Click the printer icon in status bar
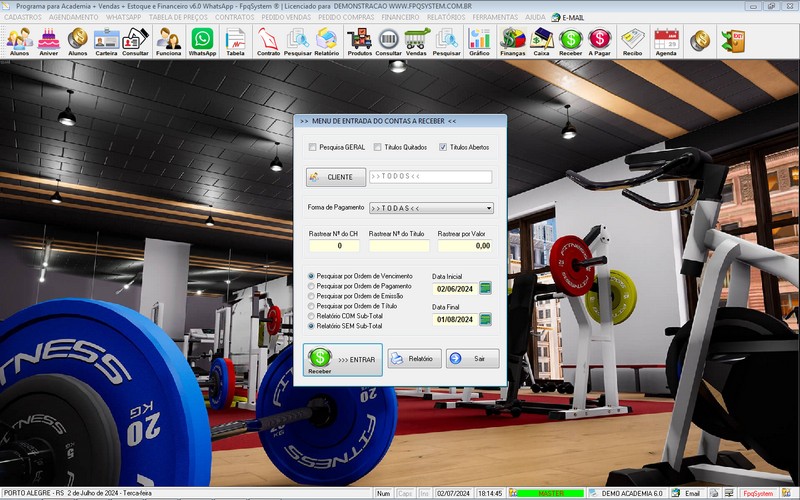The width and height of the screenshot is (800, 500). pos(714,493)
